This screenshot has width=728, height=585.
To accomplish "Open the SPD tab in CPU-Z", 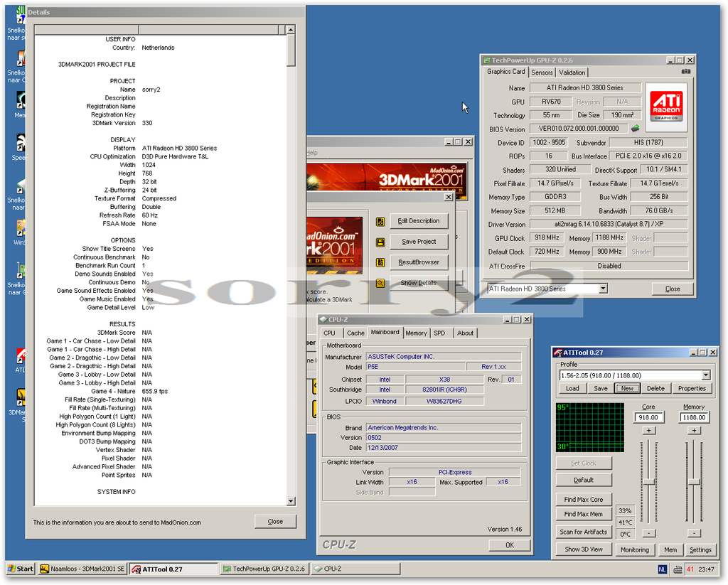I will click(x=439, y=333).
